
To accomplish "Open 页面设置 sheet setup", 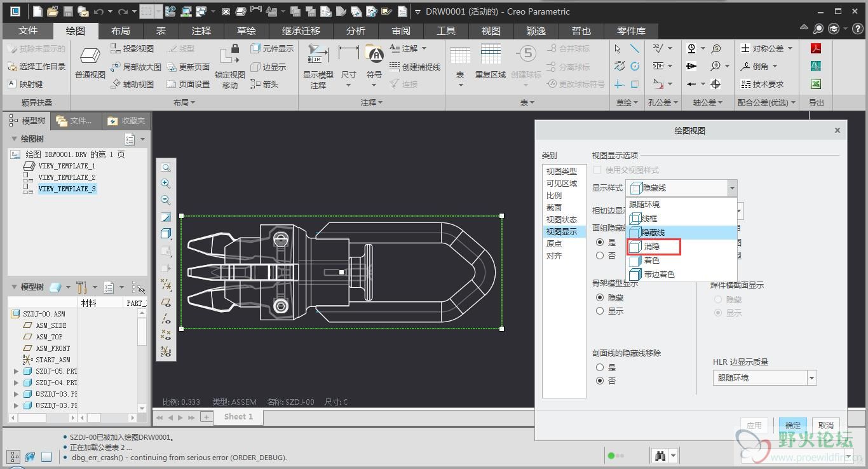I will (187, 84).
